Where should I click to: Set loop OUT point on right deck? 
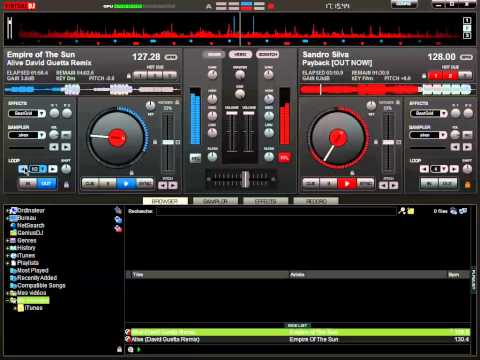pos(447,183)
